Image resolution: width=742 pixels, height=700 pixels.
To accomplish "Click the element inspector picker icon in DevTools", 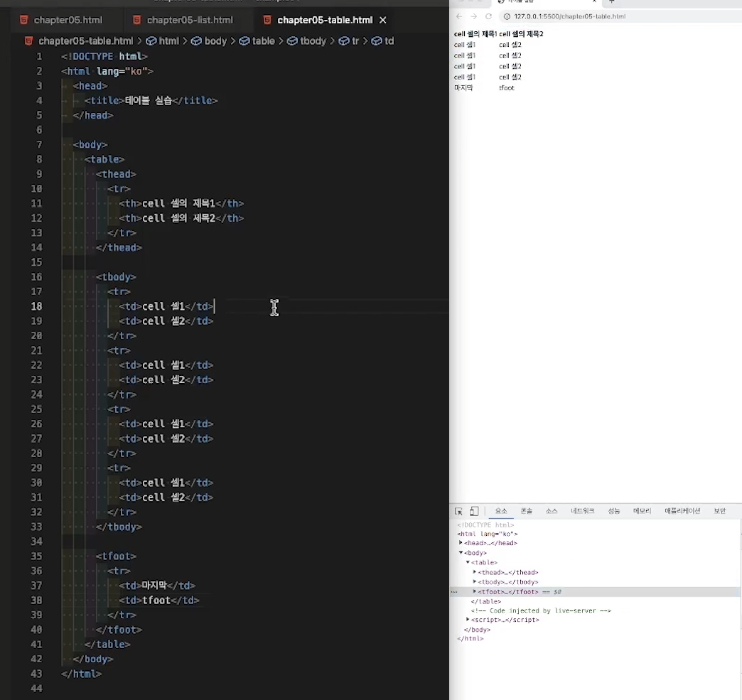I will click(458, 511).
